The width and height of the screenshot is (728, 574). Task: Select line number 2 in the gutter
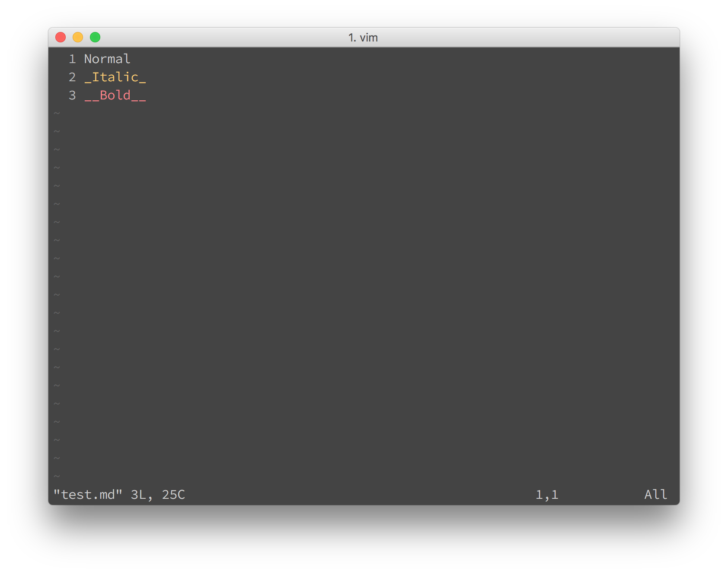(72, 77)
